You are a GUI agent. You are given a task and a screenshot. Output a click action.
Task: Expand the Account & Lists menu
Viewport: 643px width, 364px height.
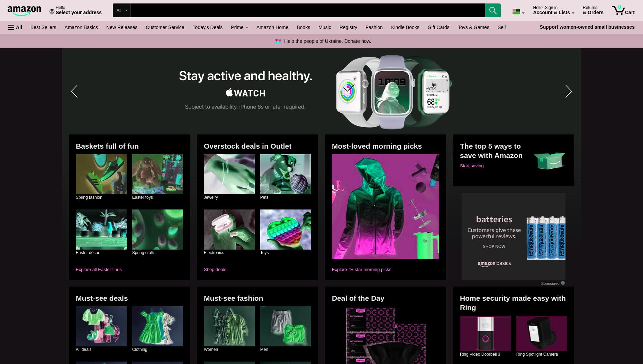553,10
